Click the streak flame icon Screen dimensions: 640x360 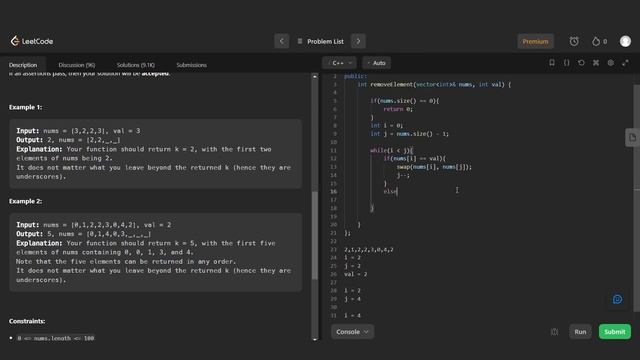point(596,41)
